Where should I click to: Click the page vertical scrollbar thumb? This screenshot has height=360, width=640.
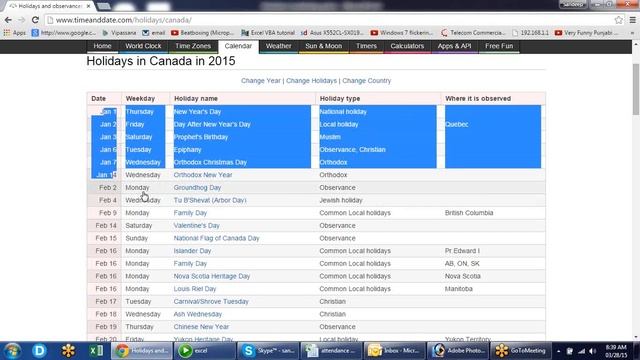636,90
